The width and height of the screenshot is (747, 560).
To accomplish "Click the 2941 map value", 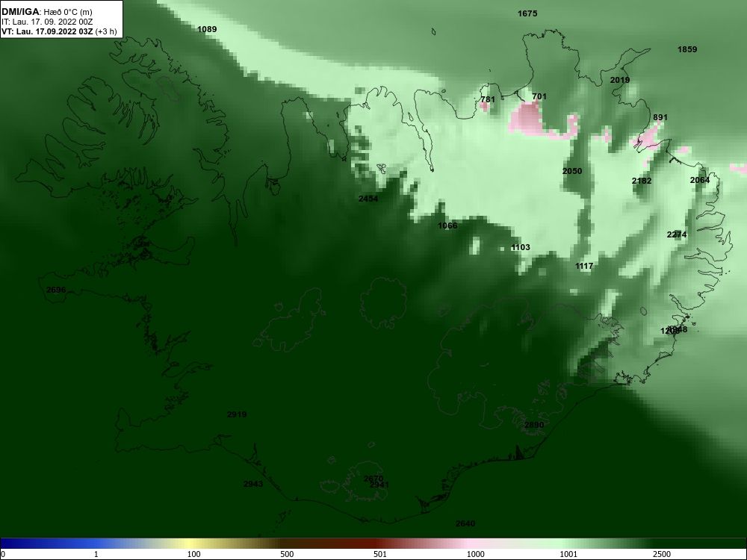I will (379, 485).
